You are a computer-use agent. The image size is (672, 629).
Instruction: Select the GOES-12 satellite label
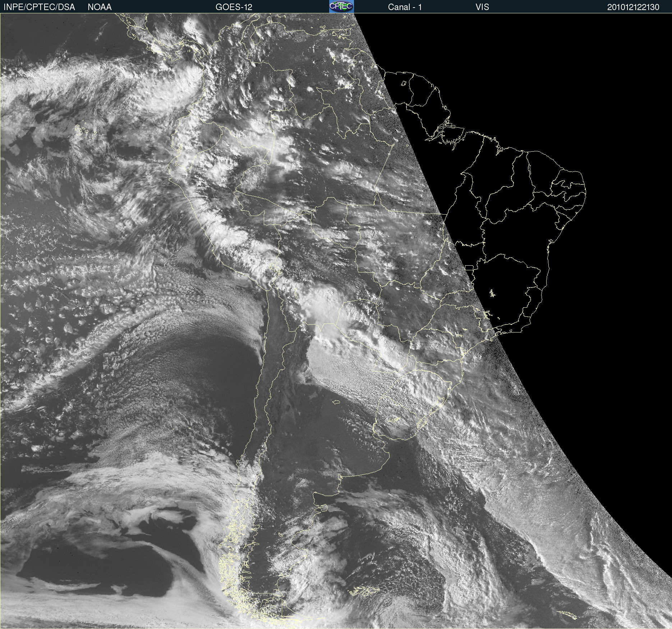(234, 7)
